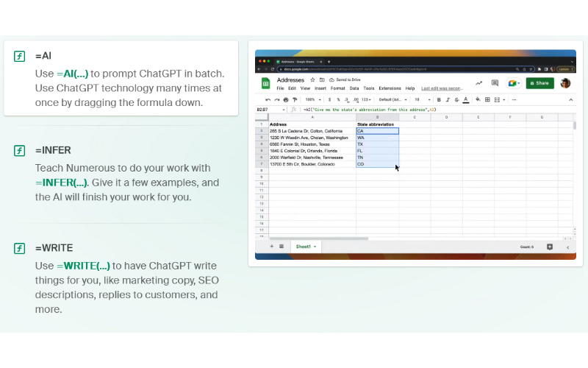Click the cell '13700 E 5th Cir, Boulder, Colorado'

point(312,164)
